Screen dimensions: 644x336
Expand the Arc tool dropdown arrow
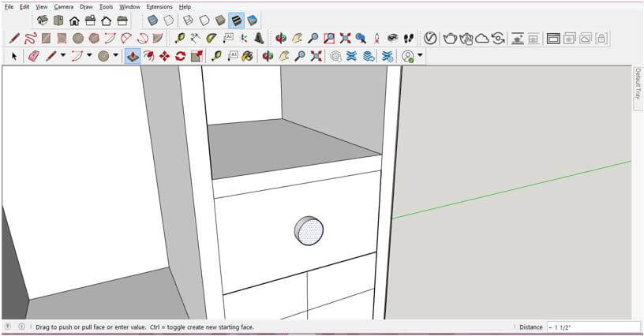pyautogui.click(x=89, y=56)
